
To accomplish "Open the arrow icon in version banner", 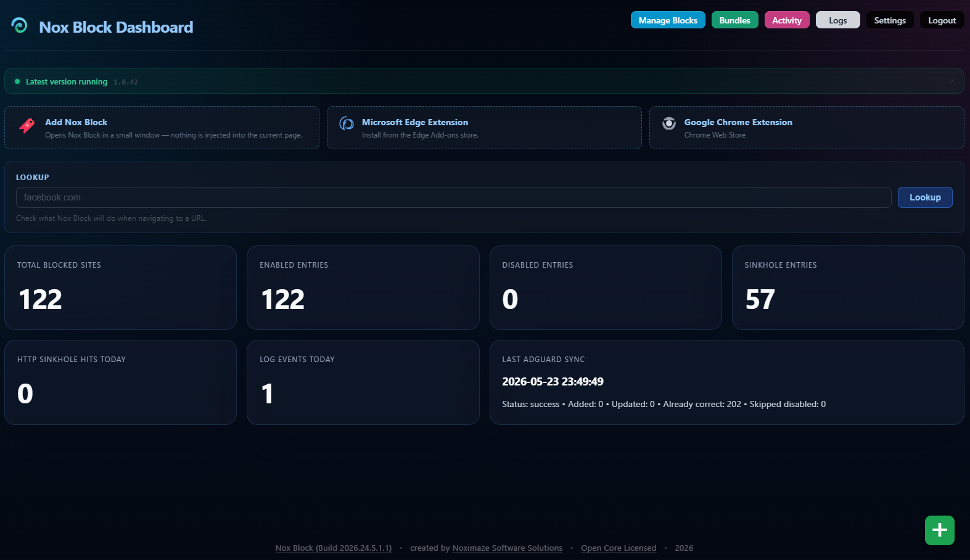I will coord(952,81).
